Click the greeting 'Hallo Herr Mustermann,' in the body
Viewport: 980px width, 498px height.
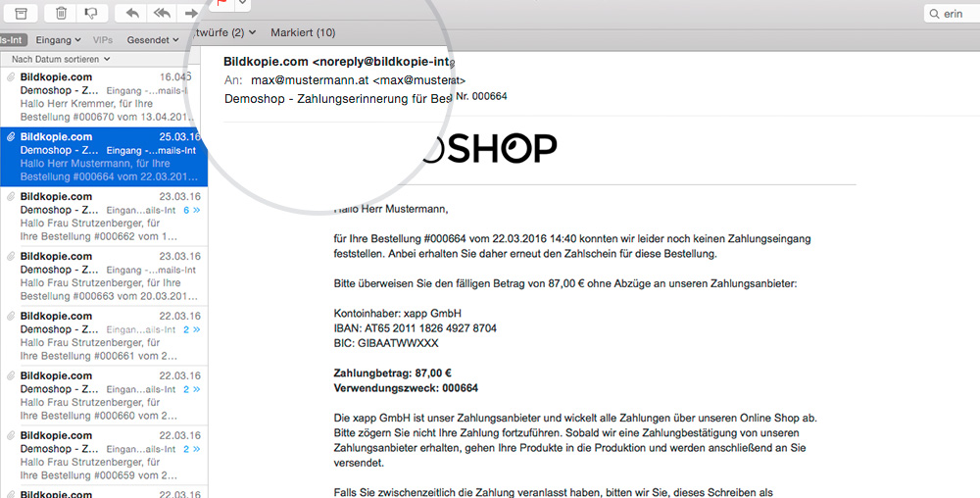tap(391, 210)
